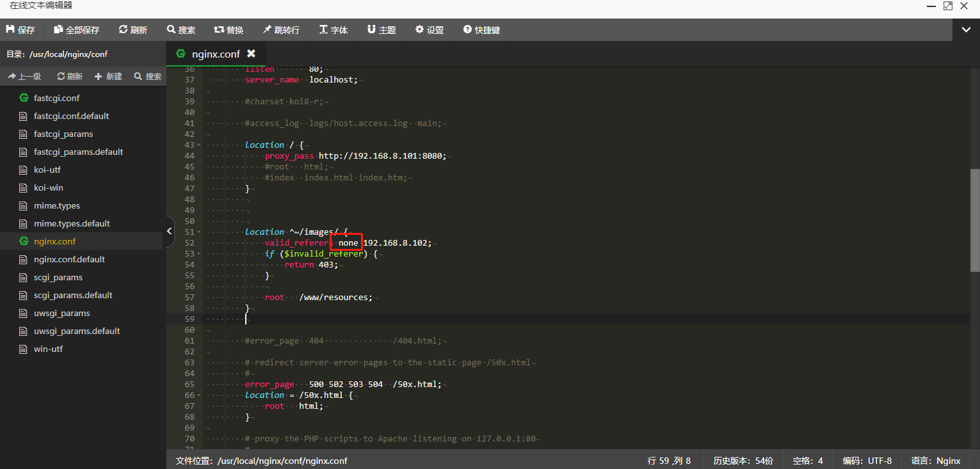Fold the code block at line 51
This screenshot has height=469, width=980.
[199, 232]
